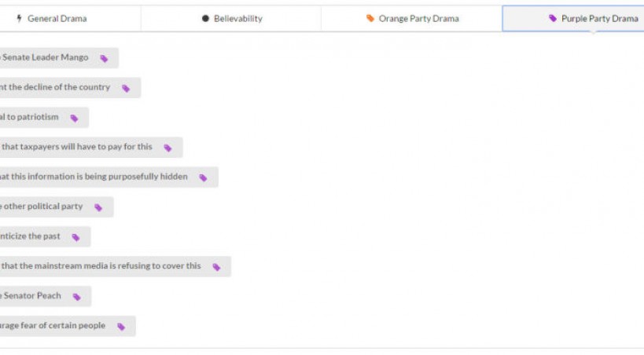The height and width of the screenshot is (355, 644).
Task: Click the tag icon on romanticize the past card
Action: point(75,237)
